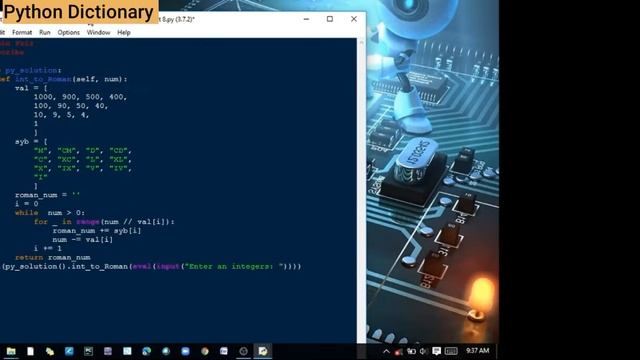Click the line starting with "M", "CM"
Viewport: 640px width, 360px height.
(x=82, y=151)
